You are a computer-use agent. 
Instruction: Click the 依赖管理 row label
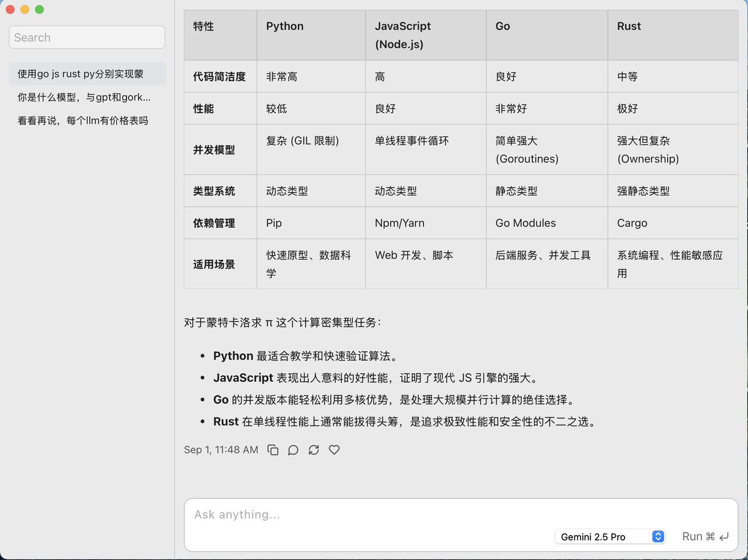click(221, 223)
